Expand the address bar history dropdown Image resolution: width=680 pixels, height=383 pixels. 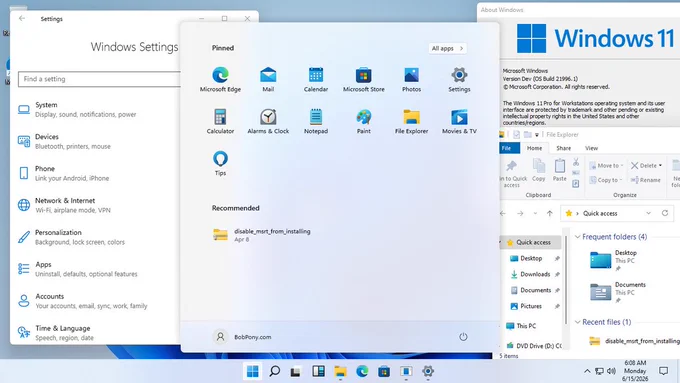648,213
